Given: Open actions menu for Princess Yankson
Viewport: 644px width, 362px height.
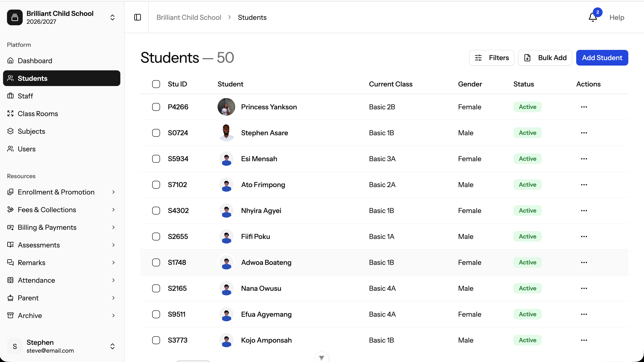Looking at the screenshot, I should [x=584, y=107].
